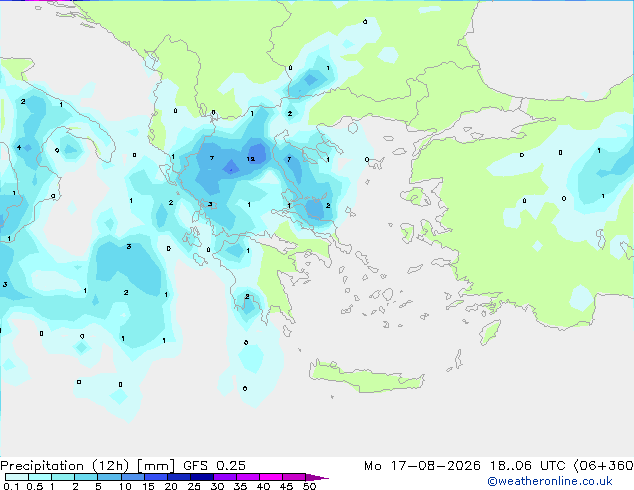
Task: Click the legend tick label "10"
Action: pyautogui.click(x=125, y=486)
